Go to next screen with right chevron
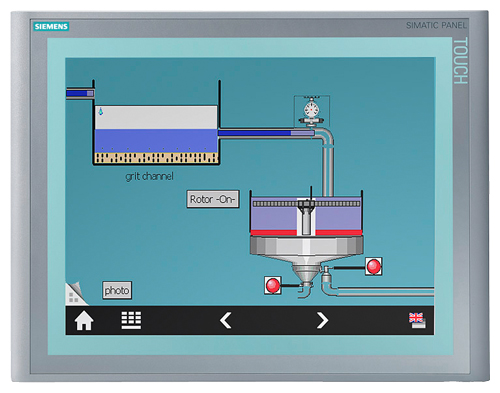This screenshot has height=393, width=500. tap(322, 320)
